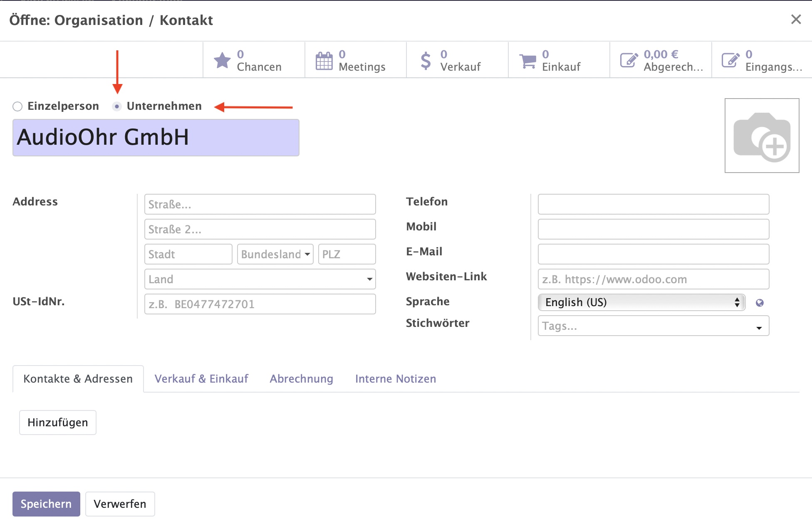Open the Verkauf dollar stat button
This screenshot has height=529, width=812.
pos(457,60)
